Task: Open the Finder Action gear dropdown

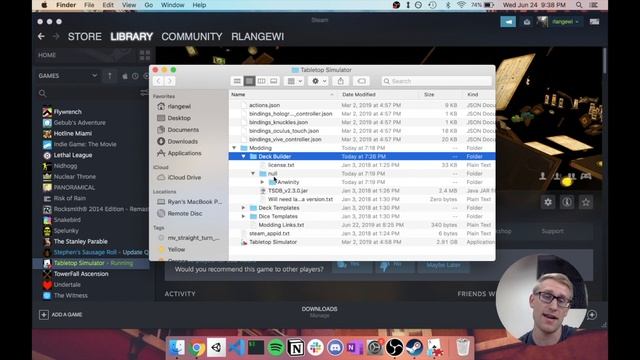Action: 318,81
